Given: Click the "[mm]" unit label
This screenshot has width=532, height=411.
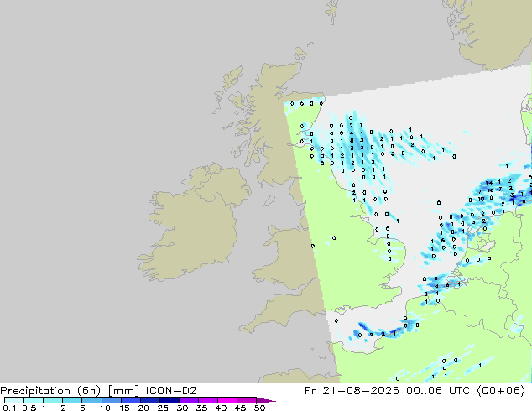Looking at the screenshot, I should click(x=123, y=391).
